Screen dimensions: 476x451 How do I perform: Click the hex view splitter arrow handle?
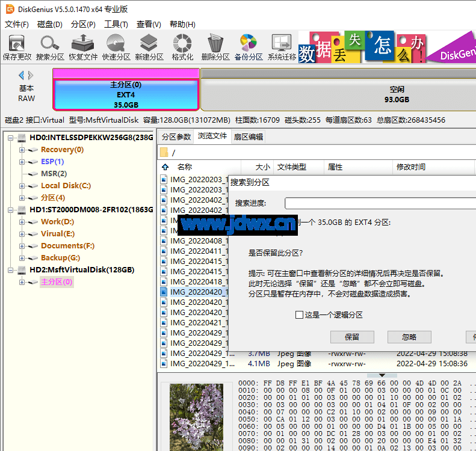click(382, 375)
